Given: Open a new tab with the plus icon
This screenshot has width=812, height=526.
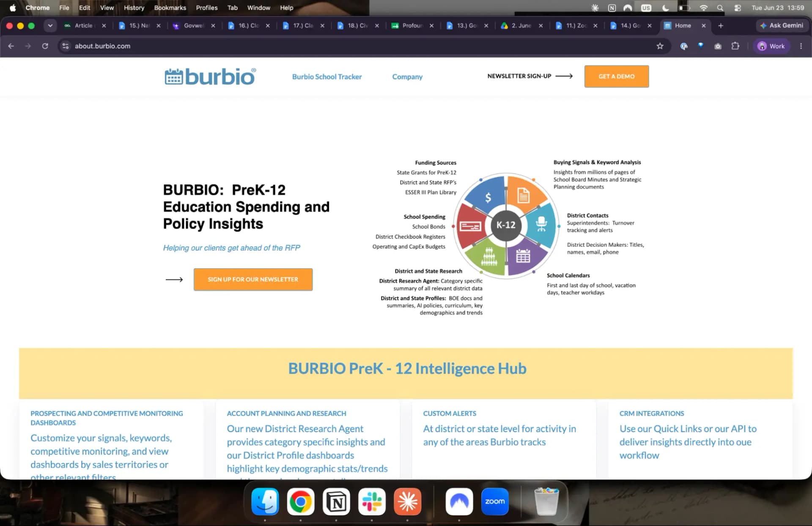Looking at the screenshot, I should [721, 26].
